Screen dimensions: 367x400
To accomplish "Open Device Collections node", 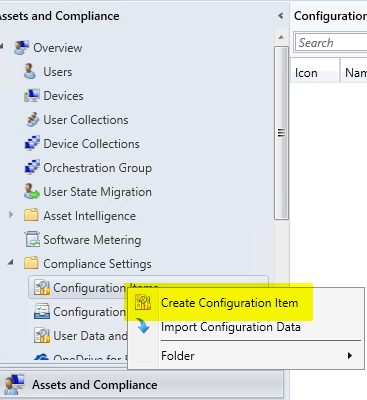I will [x=91, y=144].
